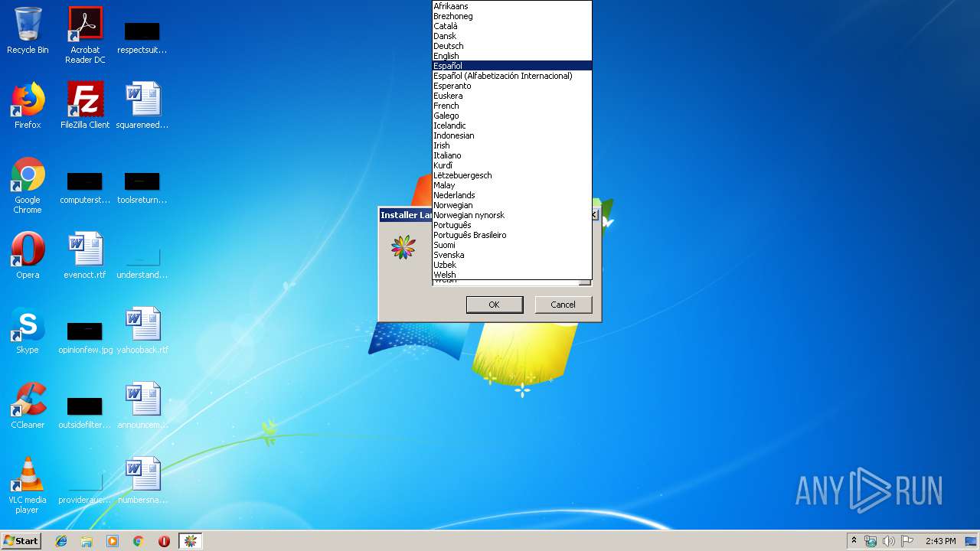Show hidden tray icons arrow

(854, 540)
